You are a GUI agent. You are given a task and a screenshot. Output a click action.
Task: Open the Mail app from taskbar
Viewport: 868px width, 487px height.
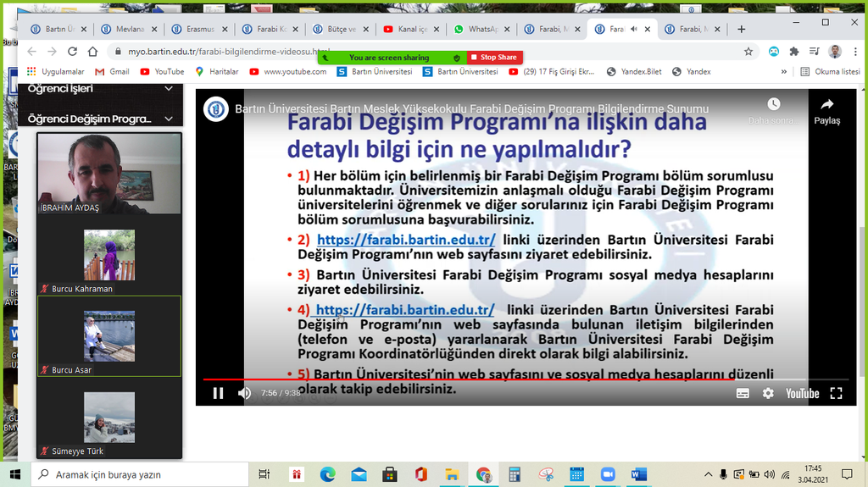pyautogui.click(x=359, y=474)
